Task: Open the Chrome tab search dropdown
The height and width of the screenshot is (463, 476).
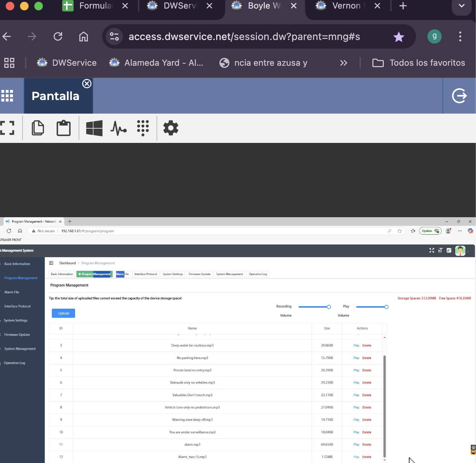Action: (462, 6)
